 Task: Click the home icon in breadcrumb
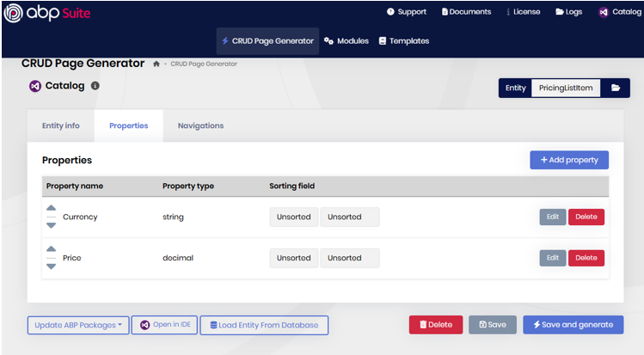click(156, 64)
